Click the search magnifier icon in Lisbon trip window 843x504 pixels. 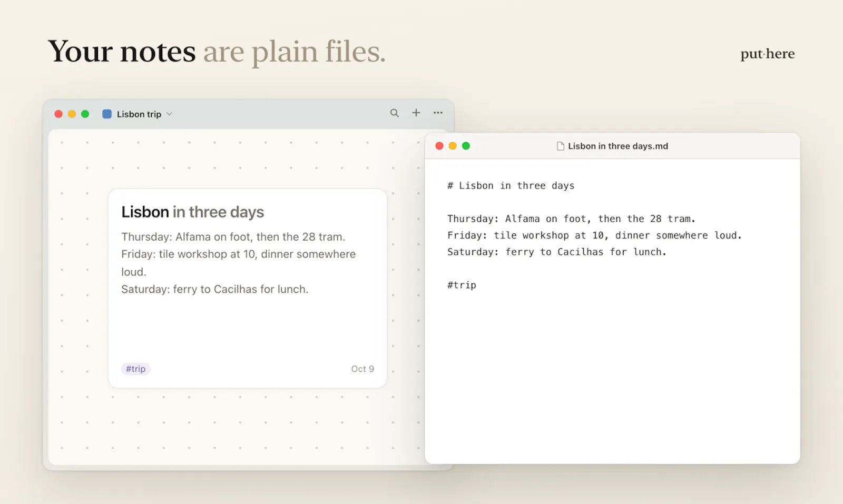394,113
